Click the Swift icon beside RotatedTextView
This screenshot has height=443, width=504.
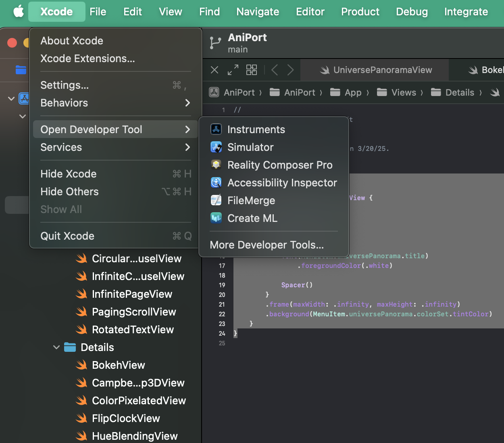(x=81, y=330)
